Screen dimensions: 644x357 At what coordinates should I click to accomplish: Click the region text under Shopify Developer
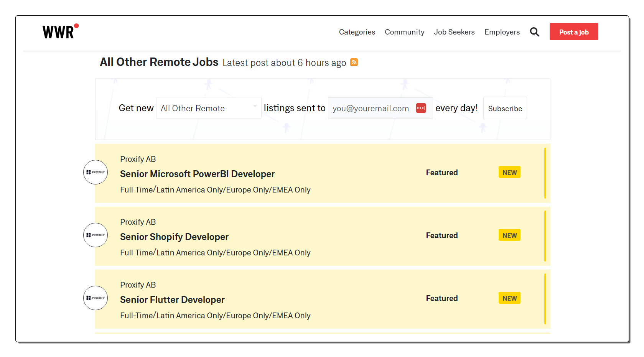215,252
